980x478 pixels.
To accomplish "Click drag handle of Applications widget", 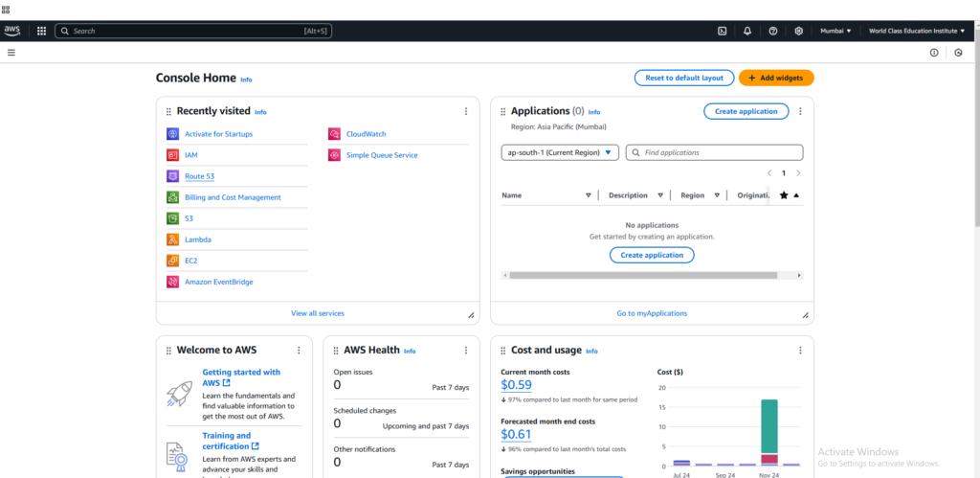I will click(x=503, y=111).
